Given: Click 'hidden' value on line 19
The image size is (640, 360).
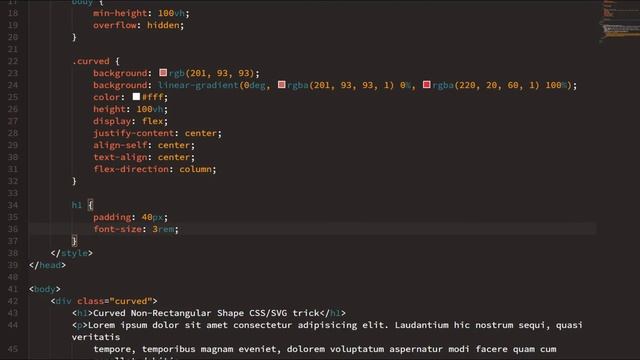Looking at the screenshot, I should 163,25.
